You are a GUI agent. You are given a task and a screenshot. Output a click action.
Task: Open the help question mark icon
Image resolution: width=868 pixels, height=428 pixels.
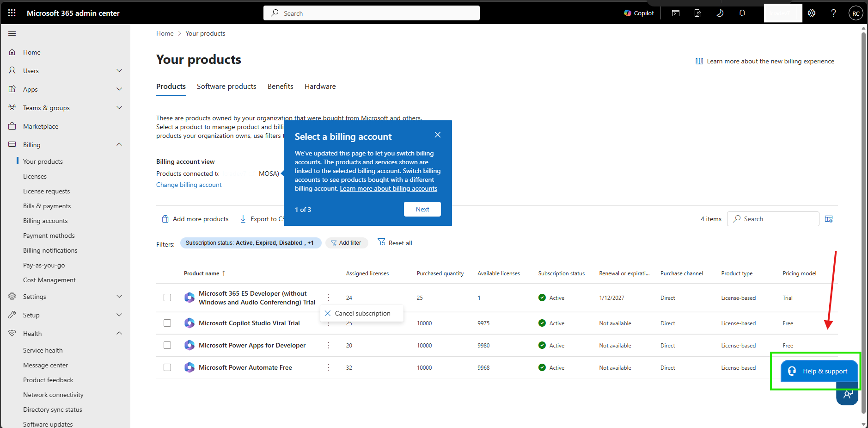pyautogui.click(x=833, y=13)
